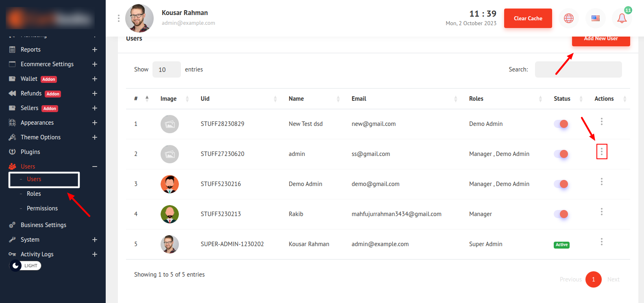Open actions menu for New Test dsd
644x303 pixels.
coord(601,121)
